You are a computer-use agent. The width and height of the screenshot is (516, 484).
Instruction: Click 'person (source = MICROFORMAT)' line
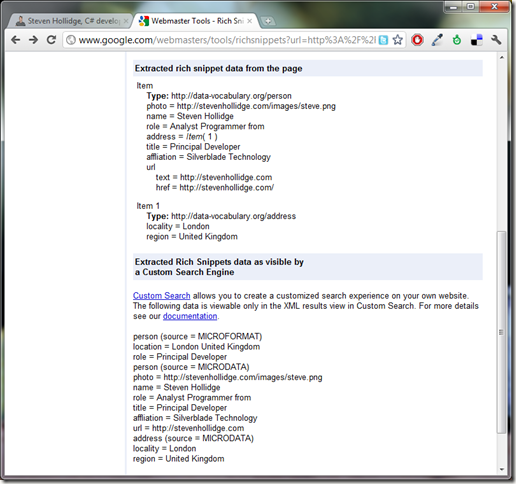click(x=198, y=336)
